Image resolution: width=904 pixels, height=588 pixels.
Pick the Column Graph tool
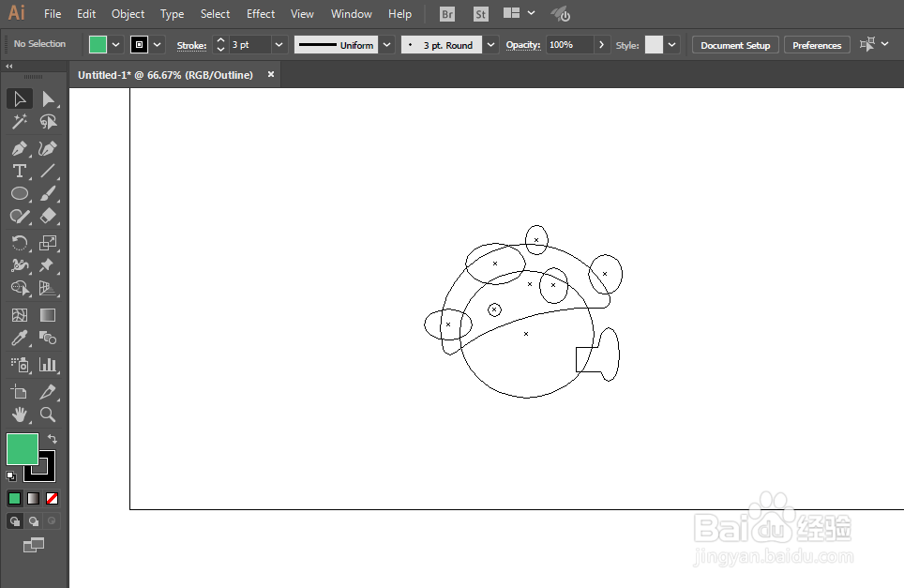pyautogui.click(x=49, y=365)
